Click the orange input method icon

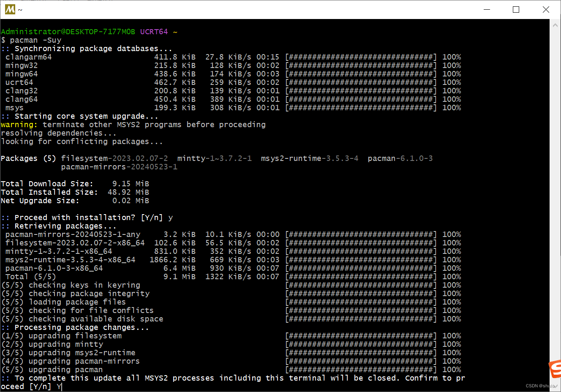click(x=555, y=369)
